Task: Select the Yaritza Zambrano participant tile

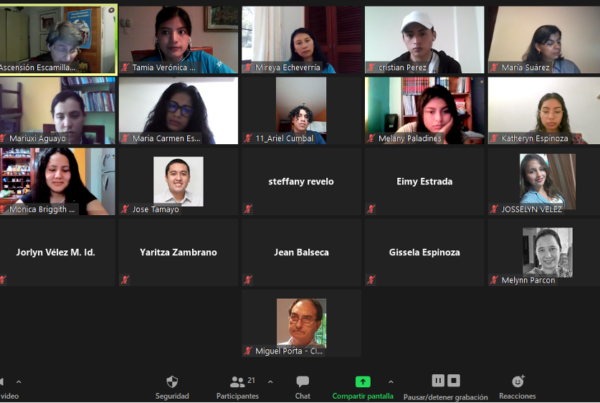Action: [x=178, y=252]
